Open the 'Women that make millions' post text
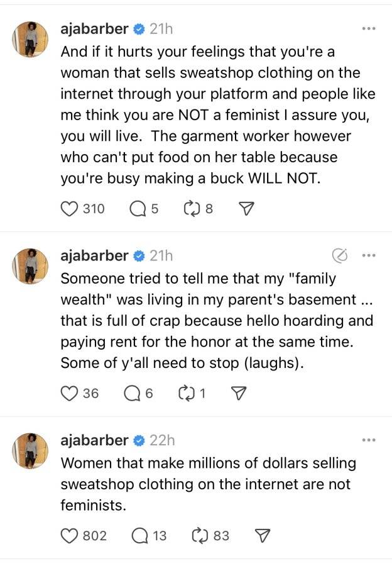 pos(209,484)
